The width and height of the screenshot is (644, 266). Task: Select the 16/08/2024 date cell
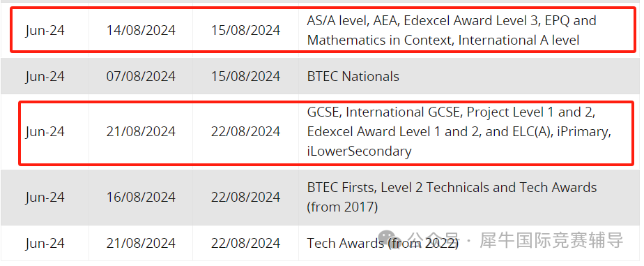point(141,197)
